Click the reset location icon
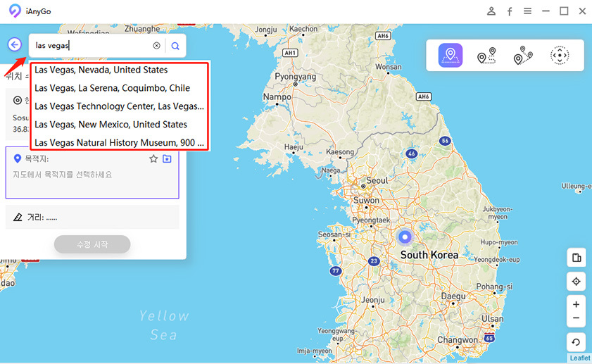Viewport: 592px width, 364px height. pyautogui.click(x=576, y=342)
